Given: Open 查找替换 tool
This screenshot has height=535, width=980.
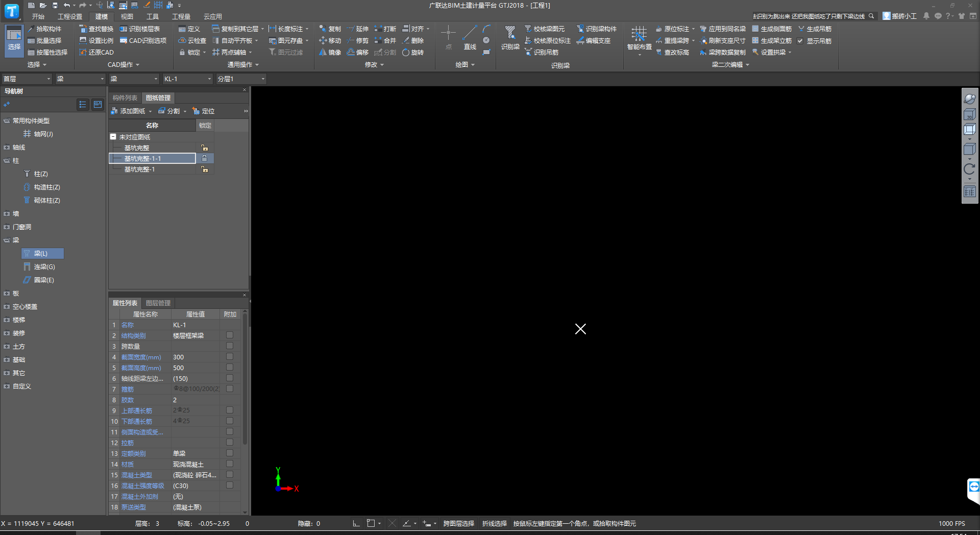Looking at the screenshot, I should pyautogui.click(x=96, y=29).
